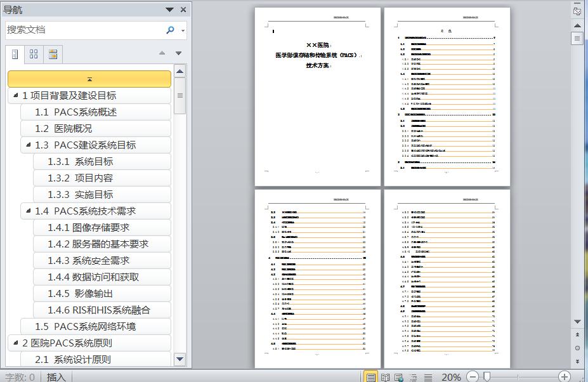Switch to Outline view icon
This screenshot has height=382, width=588.
coord(414,377)
